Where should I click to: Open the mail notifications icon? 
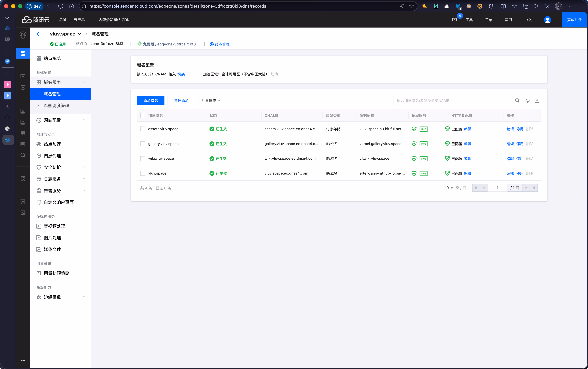tap(454, 20)
